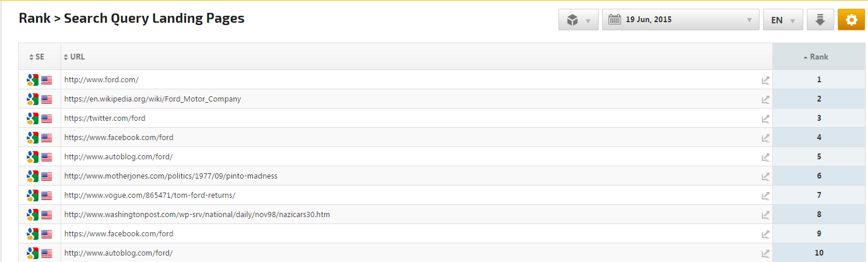
Task: Open external link icon for vogue.com row
Action: [765, 195]
